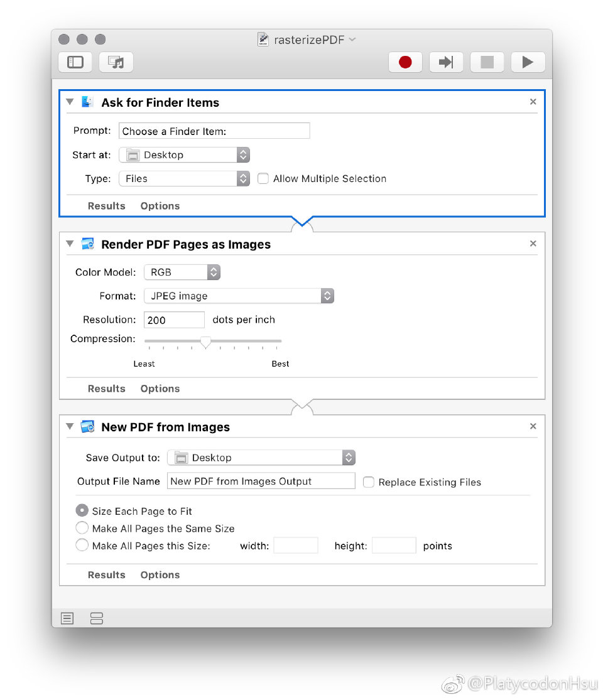Select Make All Pages the Same Size
The image size is (603, 700).
(82, 528)
